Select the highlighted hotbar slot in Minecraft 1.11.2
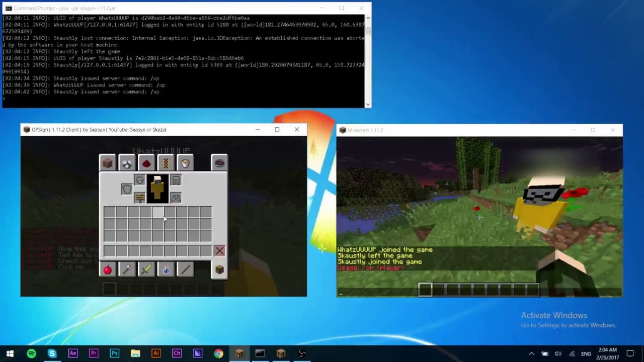This screenshot has height=362, width=644. tap(425, 290)
